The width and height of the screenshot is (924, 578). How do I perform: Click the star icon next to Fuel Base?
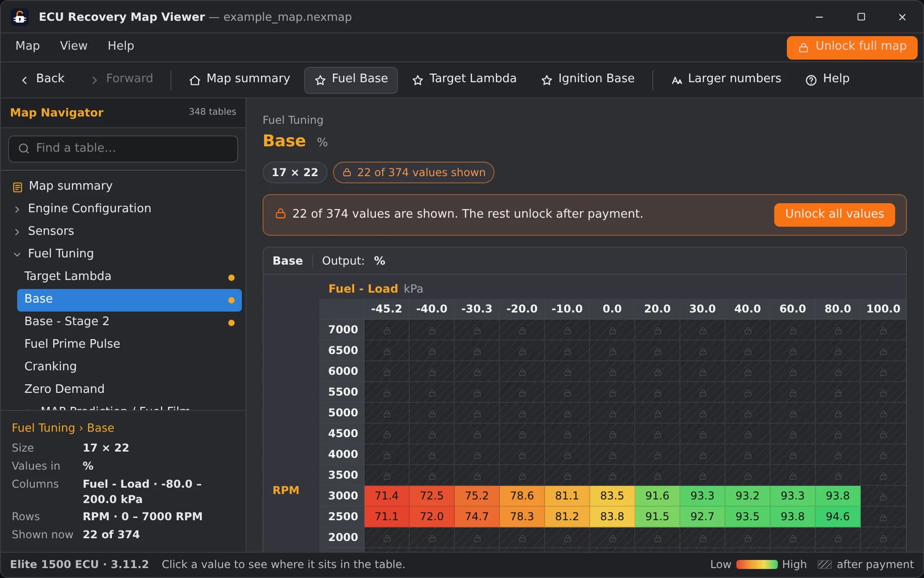320,80
